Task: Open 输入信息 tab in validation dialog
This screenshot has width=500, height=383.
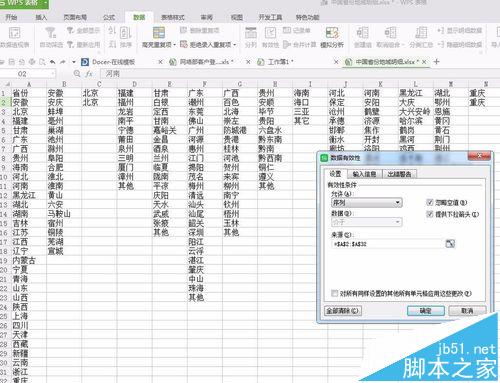Action: pyautogui.click(x=364, y=174)
